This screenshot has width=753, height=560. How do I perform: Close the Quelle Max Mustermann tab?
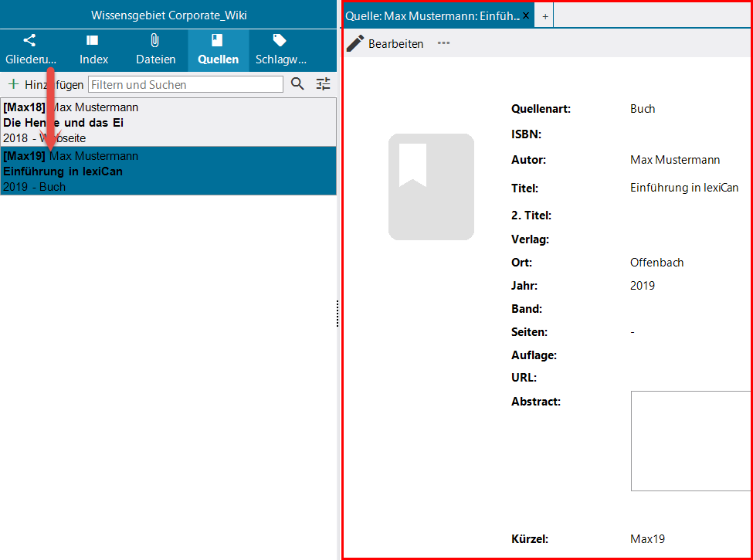point(526,15)
